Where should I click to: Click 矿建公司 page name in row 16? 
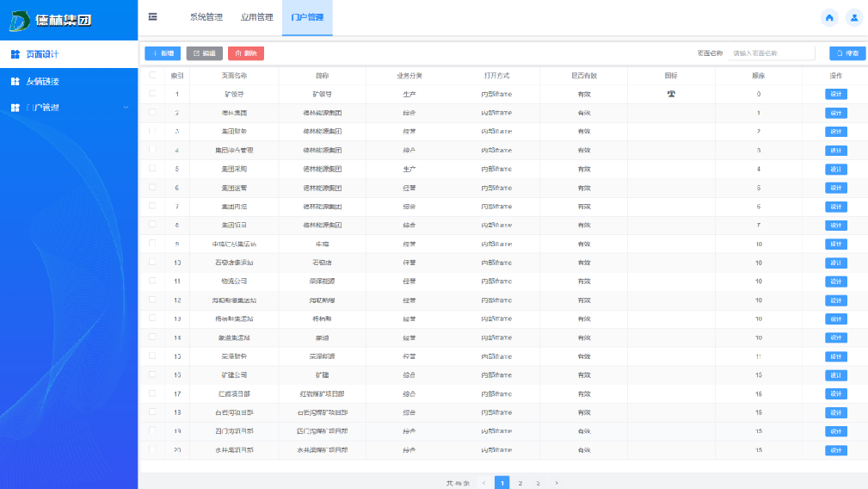tap(234, 374)
